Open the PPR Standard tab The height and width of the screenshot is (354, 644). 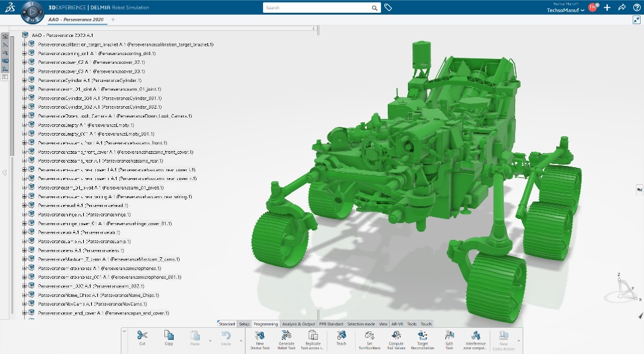(x=331, y=324)
